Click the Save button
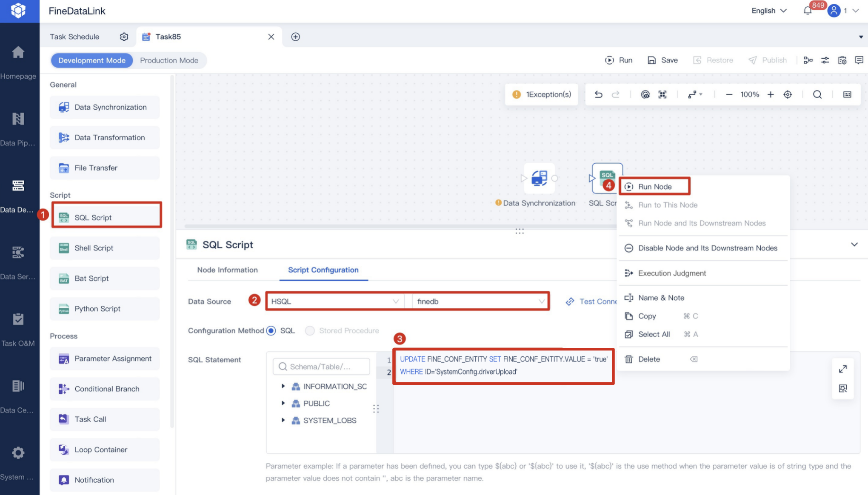 coord(662,60)
